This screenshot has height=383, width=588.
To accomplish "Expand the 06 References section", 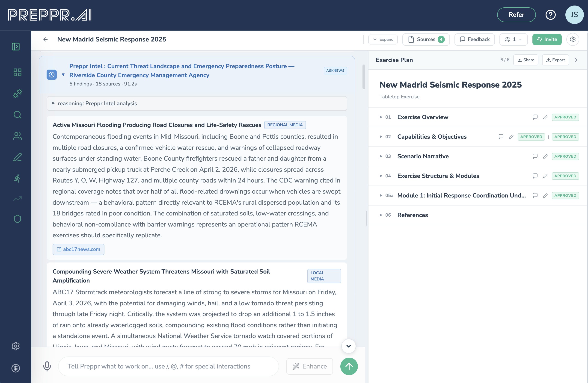I will 412,215.
